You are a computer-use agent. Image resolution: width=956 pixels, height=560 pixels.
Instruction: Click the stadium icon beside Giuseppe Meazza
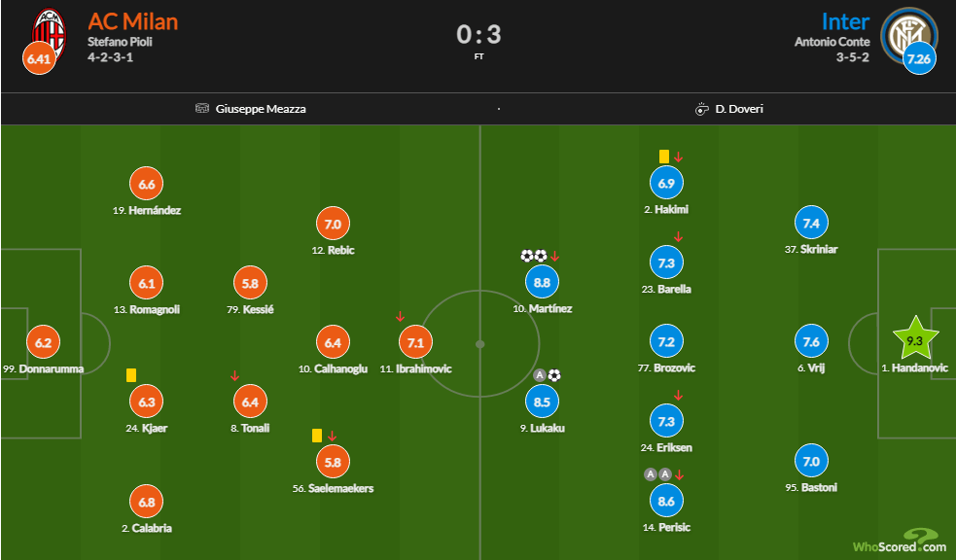[202, 109]
